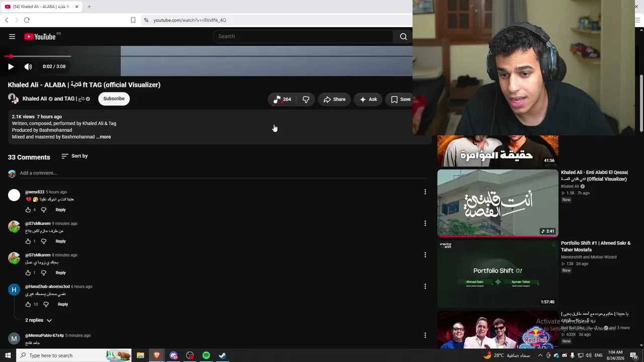Open the Enti Alabti El Qessa thumbnail
This screenshot has width=644, height=362.
point(498,203)
